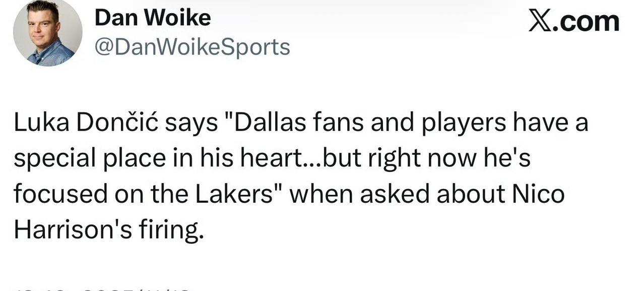Viewport: 644px width, 291px height.
Task: Click Dan Woike's profile photo
Action: point(47,33)
